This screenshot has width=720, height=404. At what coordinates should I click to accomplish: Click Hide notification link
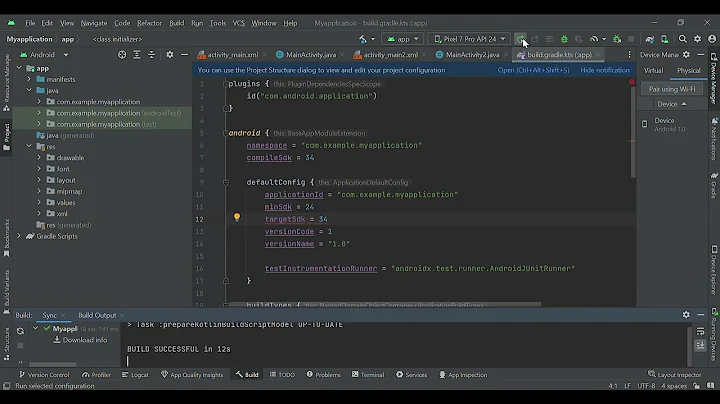click(605, 70)
